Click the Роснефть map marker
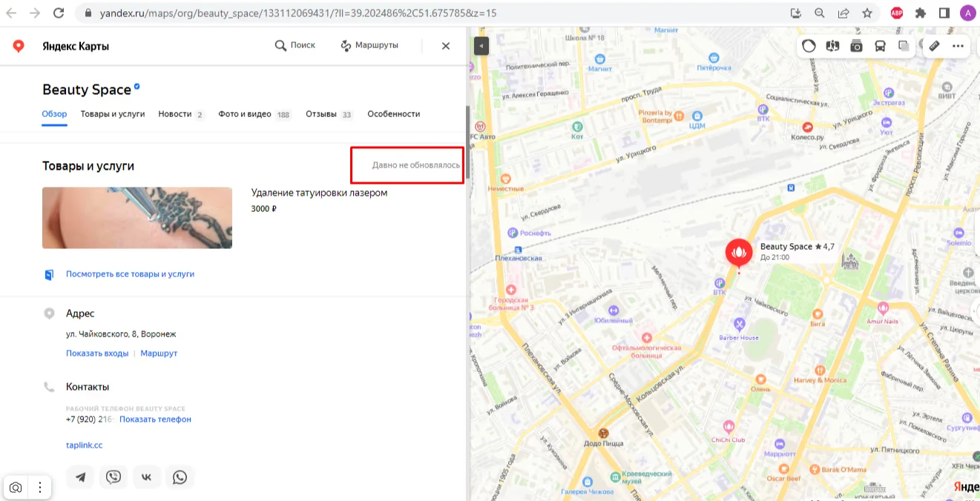This screenshot has height=501, width=980. click(512, 233)
